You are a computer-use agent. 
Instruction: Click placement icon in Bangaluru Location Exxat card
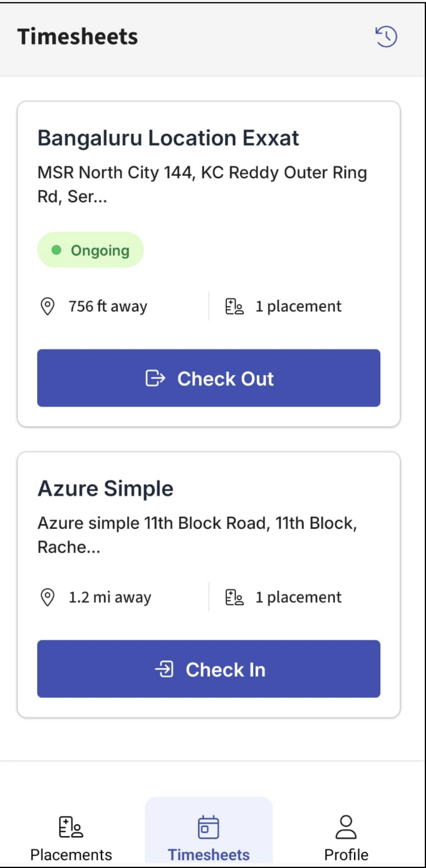pos(234,306)
